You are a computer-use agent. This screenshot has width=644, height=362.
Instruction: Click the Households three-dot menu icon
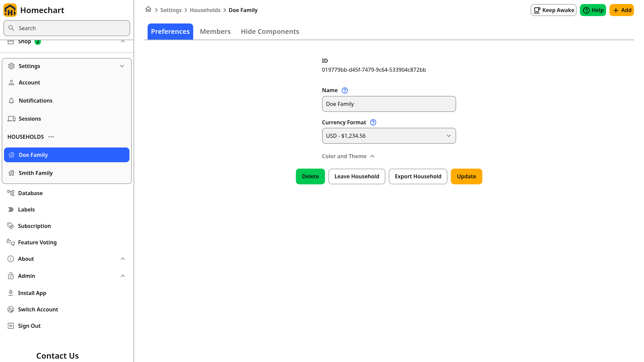51,137
